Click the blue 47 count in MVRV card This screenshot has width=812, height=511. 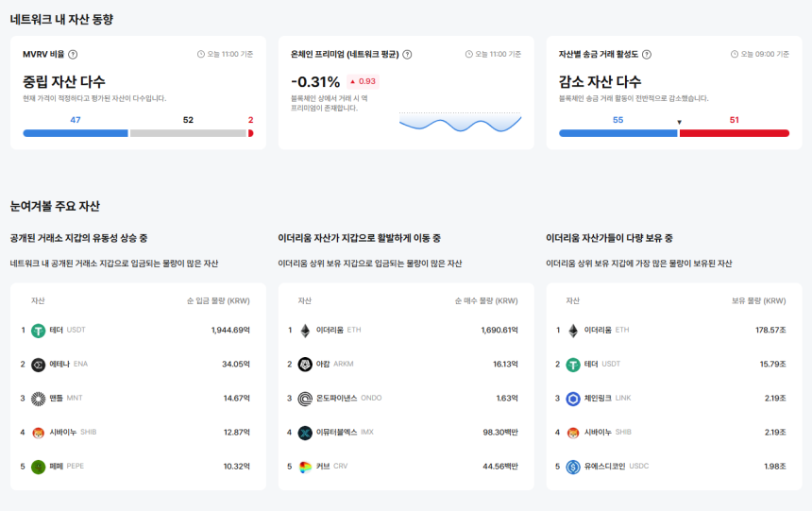[x=76, y=120]
